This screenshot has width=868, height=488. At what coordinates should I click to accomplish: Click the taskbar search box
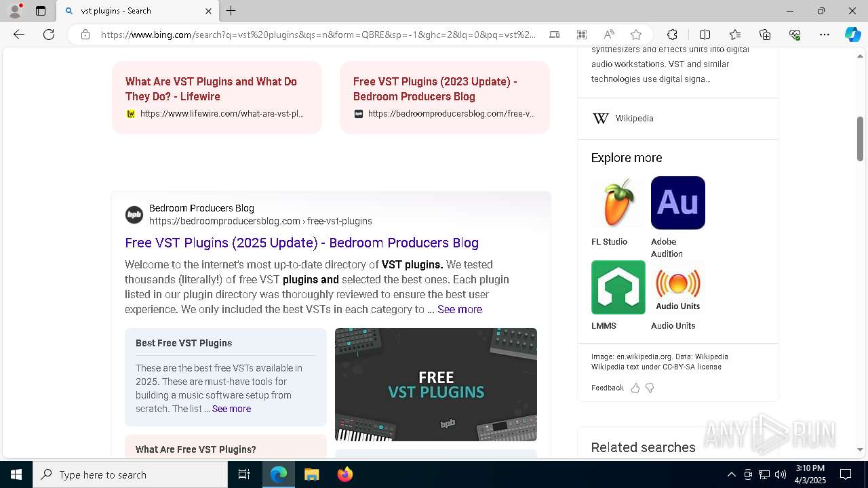[x=130, y=474]
